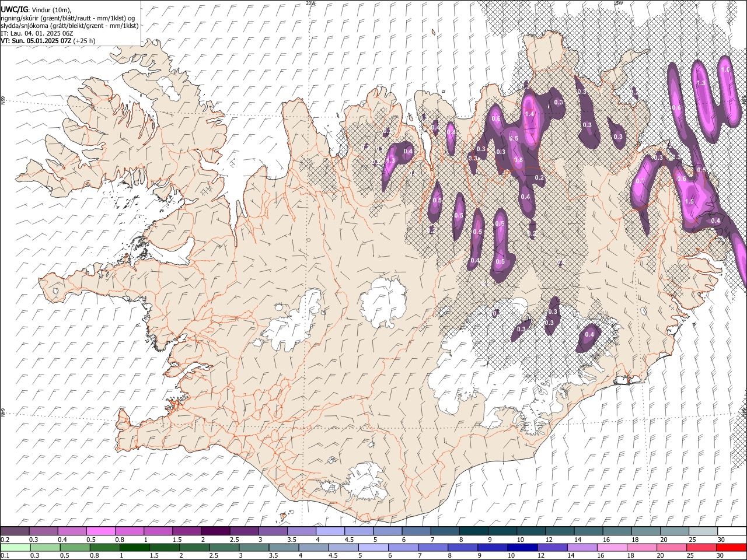Click the '15W' longitude label at the top
Image resolution: width=747 pixels, height=560 pixels.
[618, 3]
